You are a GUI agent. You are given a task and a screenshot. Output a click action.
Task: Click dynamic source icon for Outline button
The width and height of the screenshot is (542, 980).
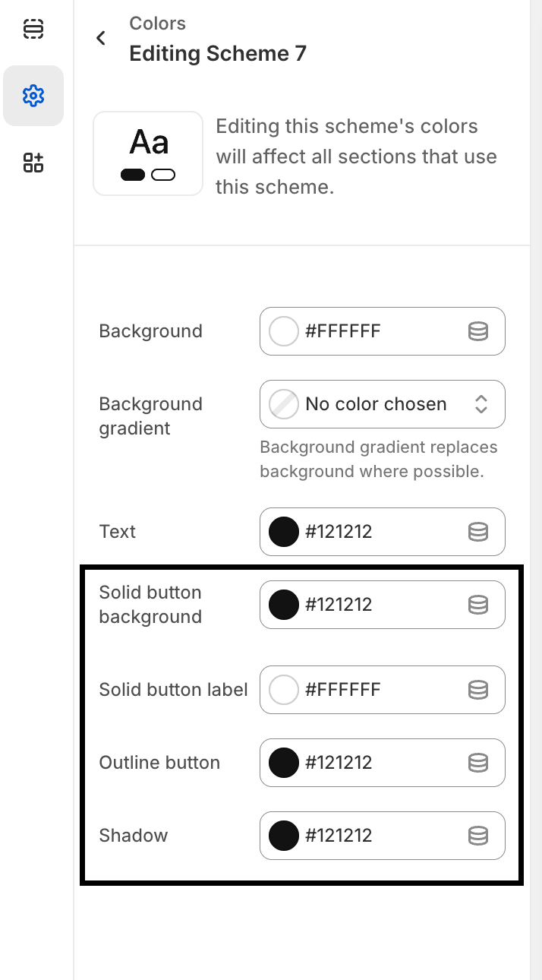477,763
